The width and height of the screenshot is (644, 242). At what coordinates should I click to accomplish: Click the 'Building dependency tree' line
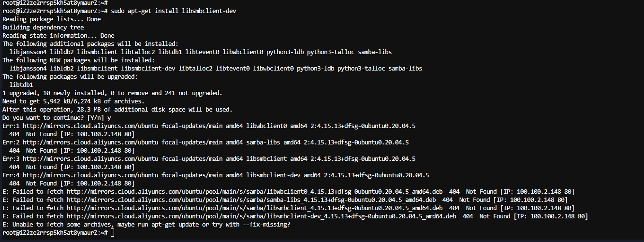43,28
